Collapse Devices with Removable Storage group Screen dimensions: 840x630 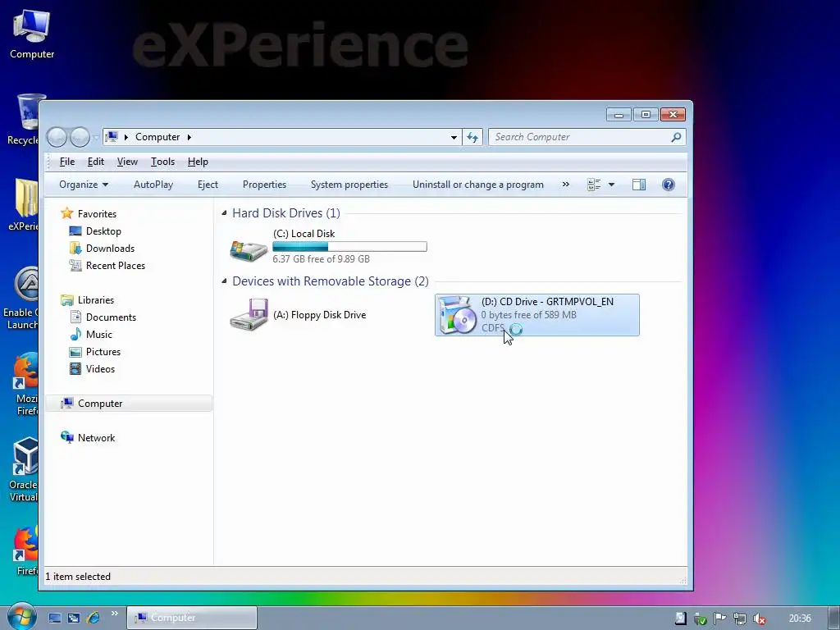(224, 281)
